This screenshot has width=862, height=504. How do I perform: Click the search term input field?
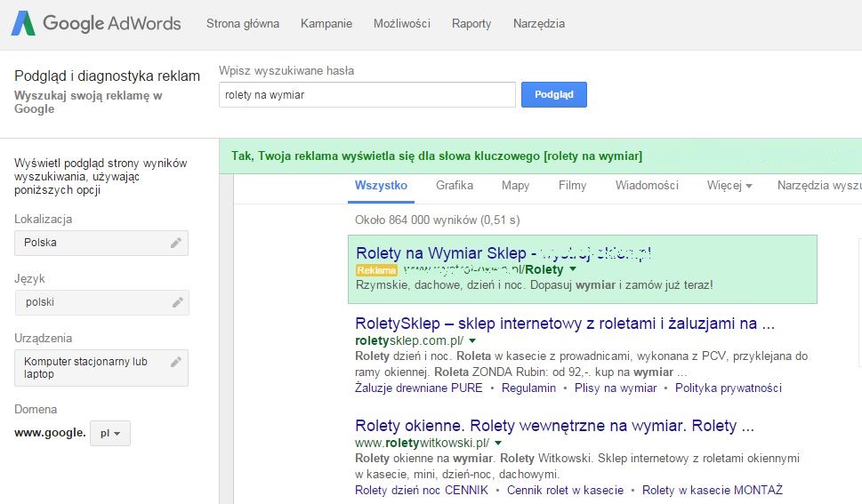point(367,94)
